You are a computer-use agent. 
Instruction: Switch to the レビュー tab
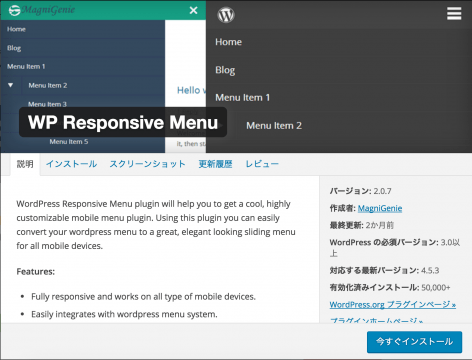click(x=262, y=164)
